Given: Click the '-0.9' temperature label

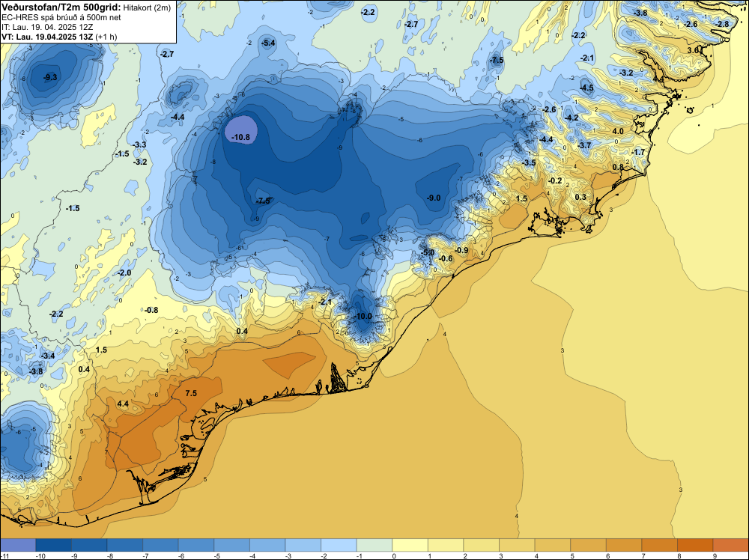Looking at the screenshot, I should [x=461, y=250].
